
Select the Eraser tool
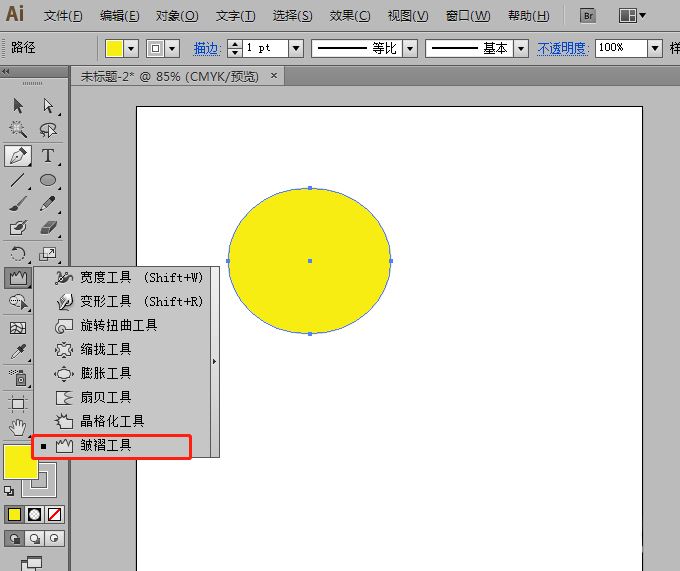(x=48, y=227)
